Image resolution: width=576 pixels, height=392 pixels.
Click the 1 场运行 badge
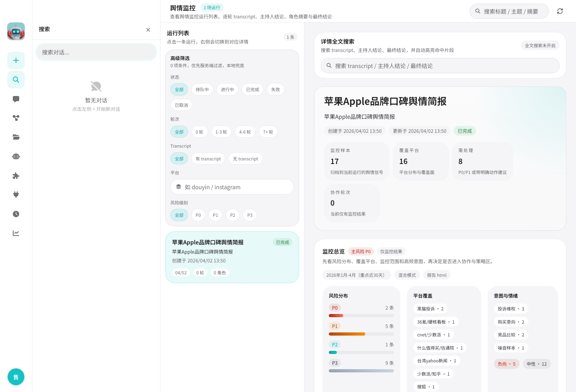click(212, 8)
